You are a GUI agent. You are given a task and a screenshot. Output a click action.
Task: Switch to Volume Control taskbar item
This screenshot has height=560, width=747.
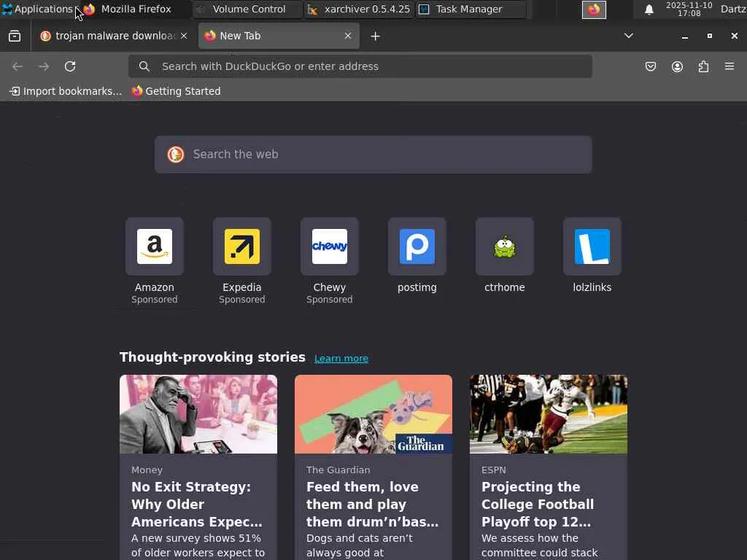coord(248,9)
